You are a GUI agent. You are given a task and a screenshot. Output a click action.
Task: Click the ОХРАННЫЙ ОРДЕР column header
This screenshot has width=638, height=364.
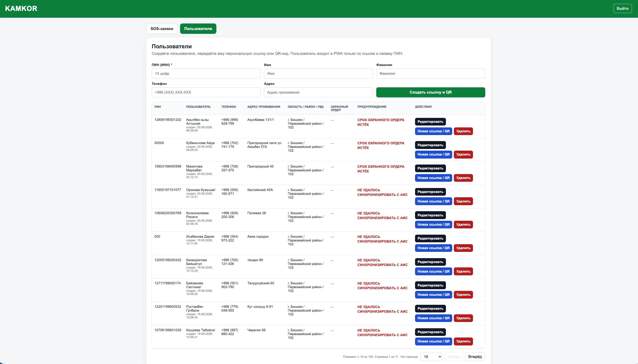(x=339, y=108)
